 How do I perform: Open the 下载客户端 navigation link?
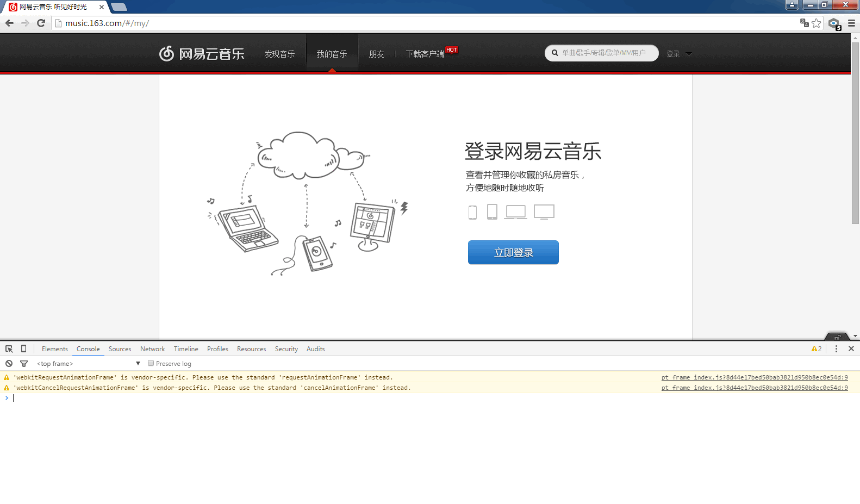(x=425, y=54)
